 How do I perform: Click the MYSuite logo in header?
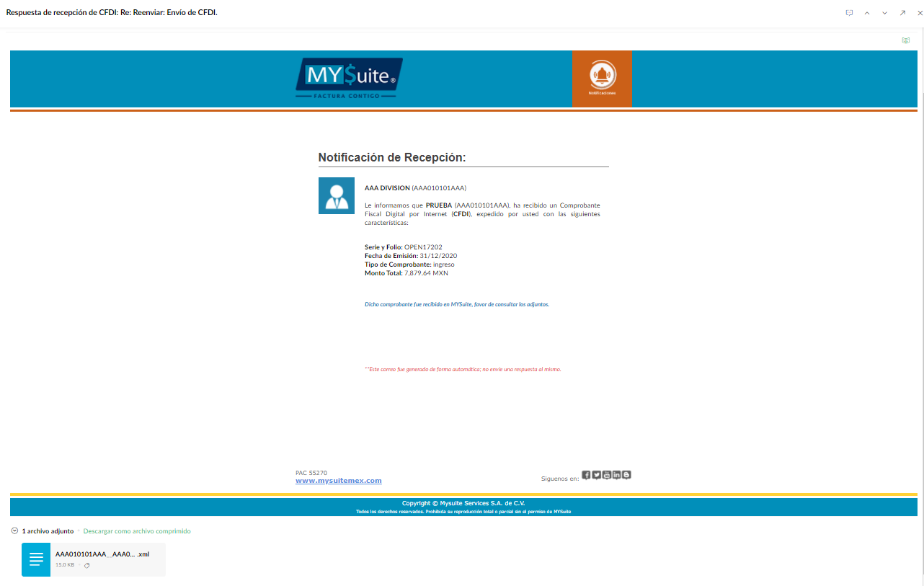pos(349,78)
